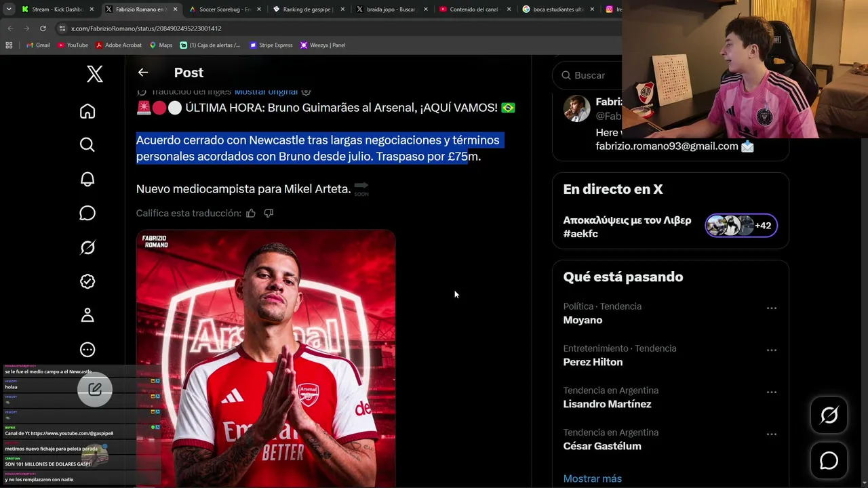
Task: Switch to the Contenido del canal tab
Action: [x=475, y=9]
